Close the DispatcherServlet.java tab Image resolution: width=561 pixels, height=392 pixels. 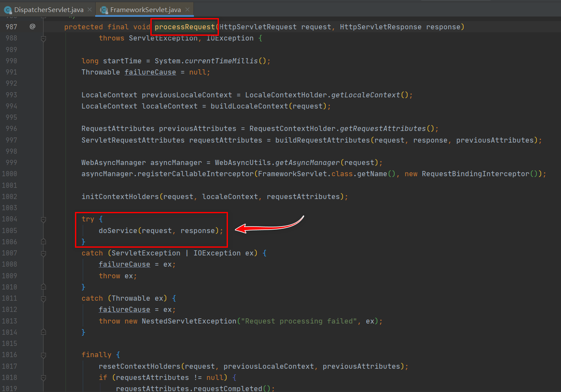[89, 9]
